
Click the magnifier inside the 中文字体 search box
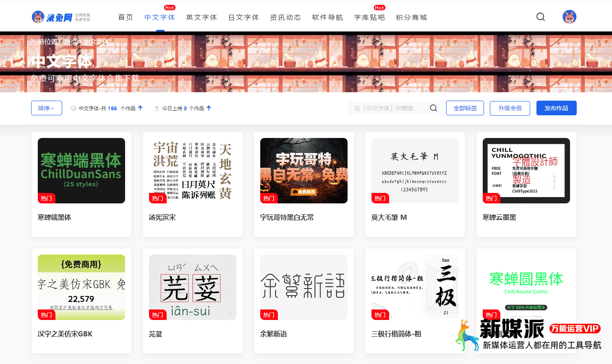[x=433, y=108]
